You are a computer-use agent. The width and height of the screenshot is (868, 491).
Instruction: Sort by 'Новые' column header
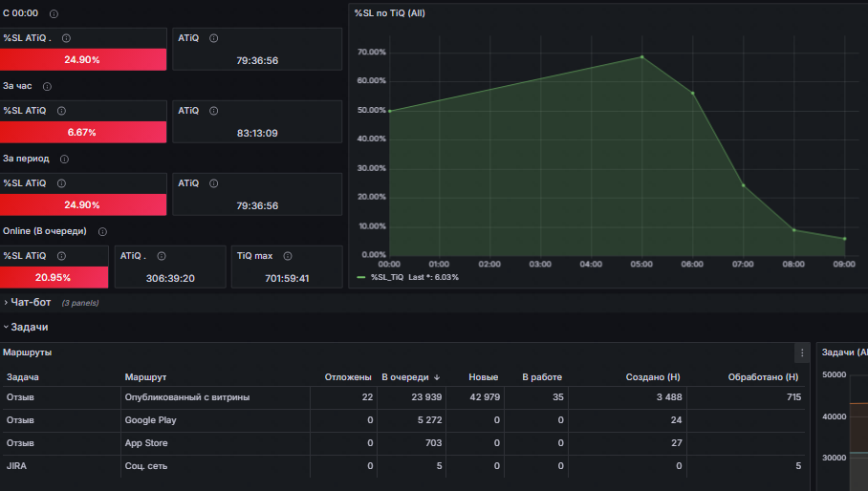484,377
